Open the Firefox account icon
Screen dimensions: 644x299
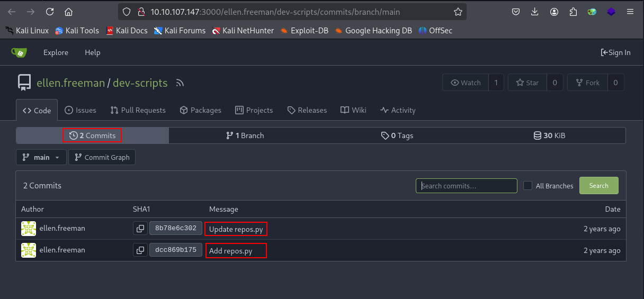554,12
